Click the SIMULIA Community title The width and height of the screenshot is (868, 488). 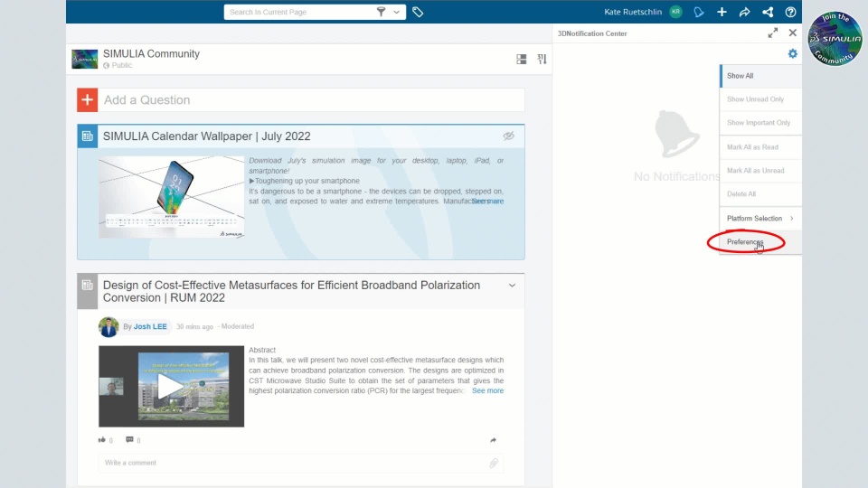click(151, 53)
